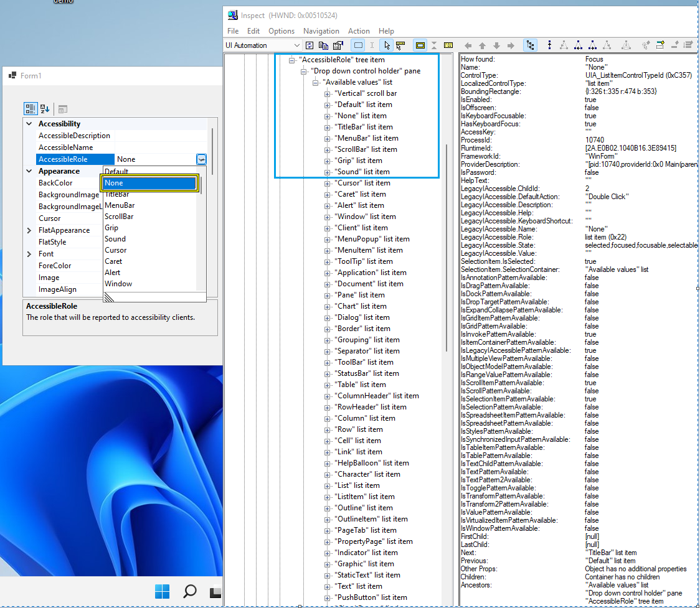Image resolution: width=700 pixels, height=608 pixels.
Task: Collapse the 'Drop down control holder' pane node
Action: [x=303, y=70]
